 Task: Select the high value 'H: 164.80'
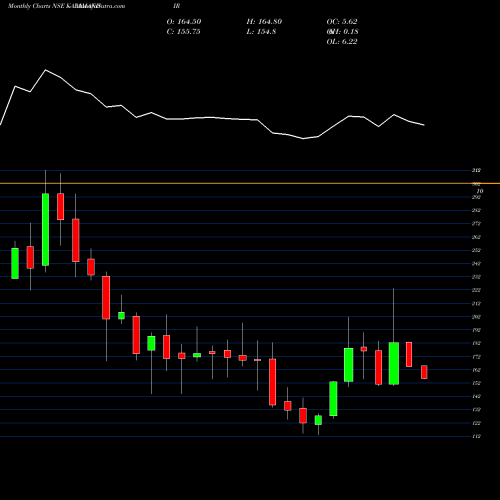coord(264,22)
